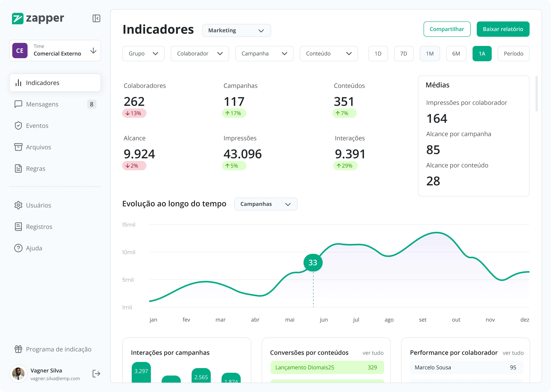Open the Campanhas chart metric dropdown
Viewport: 551px width, 392px height.
(x=266, y=204)
